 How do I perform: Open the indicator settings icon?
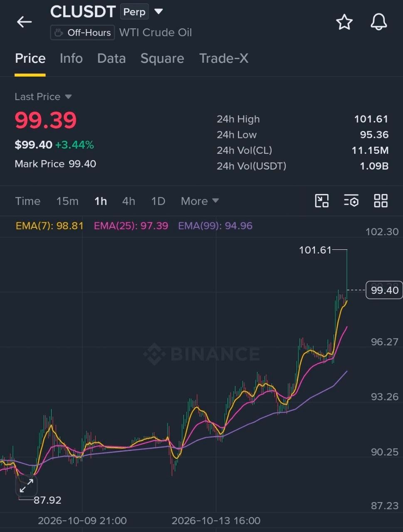(351, 201)
